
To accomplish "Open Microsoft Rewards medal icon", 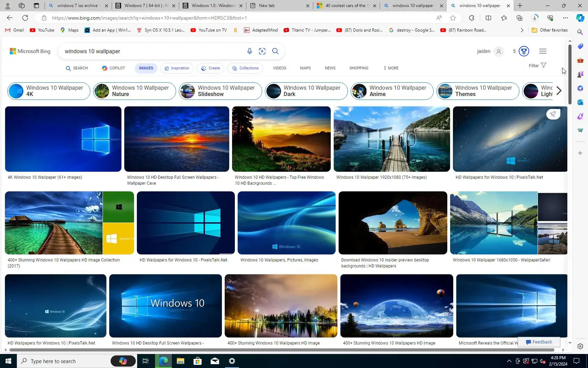I will (524, 51).
